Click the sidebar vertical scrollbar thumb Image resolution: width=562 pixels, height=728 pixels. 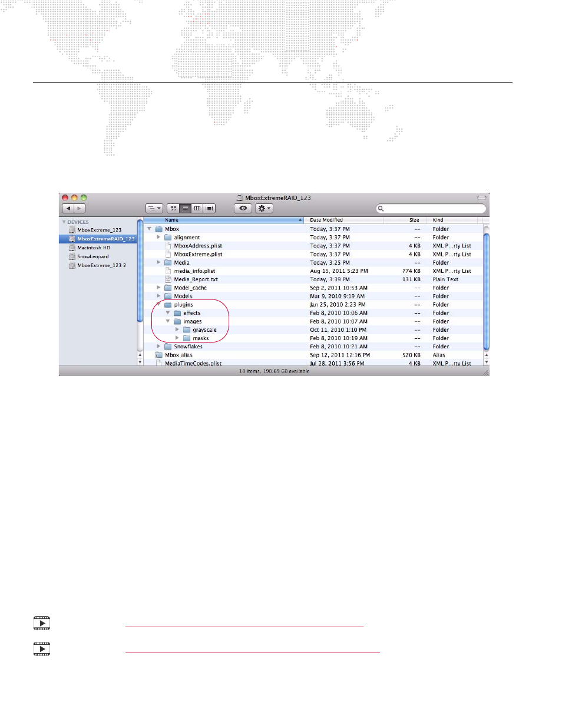[x=140, y=271]
